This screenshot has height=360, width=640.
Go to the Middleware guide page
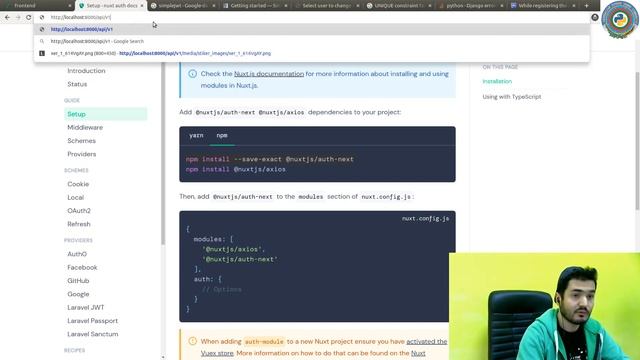[x=85, y=127]
